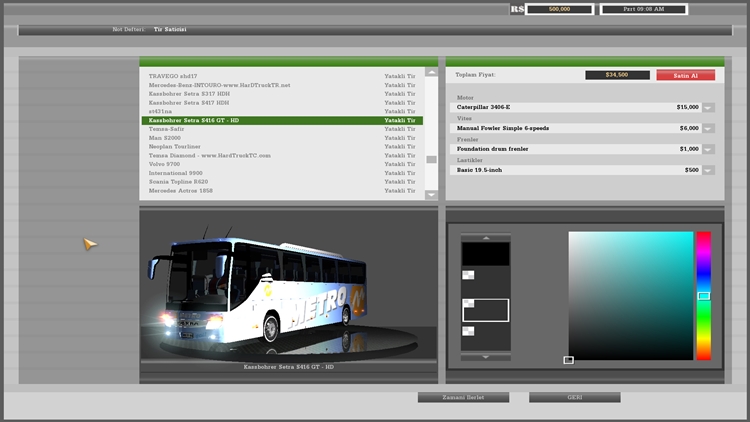Image resolution: width=750 pixels, height=422 pixels.
Task: Pick a color in the teal gradient square
Action: [631, 296]
